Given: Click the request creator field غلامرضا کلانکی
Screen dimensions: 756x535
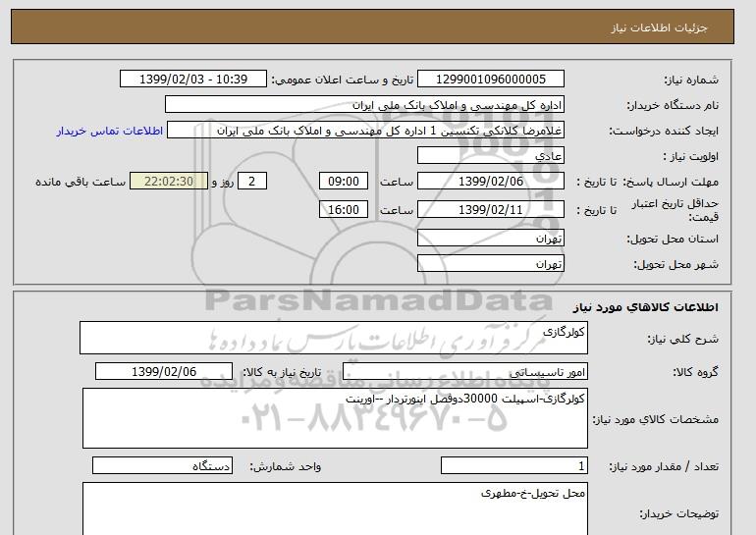Looking at the screenshot, I should tap(365, 131).
